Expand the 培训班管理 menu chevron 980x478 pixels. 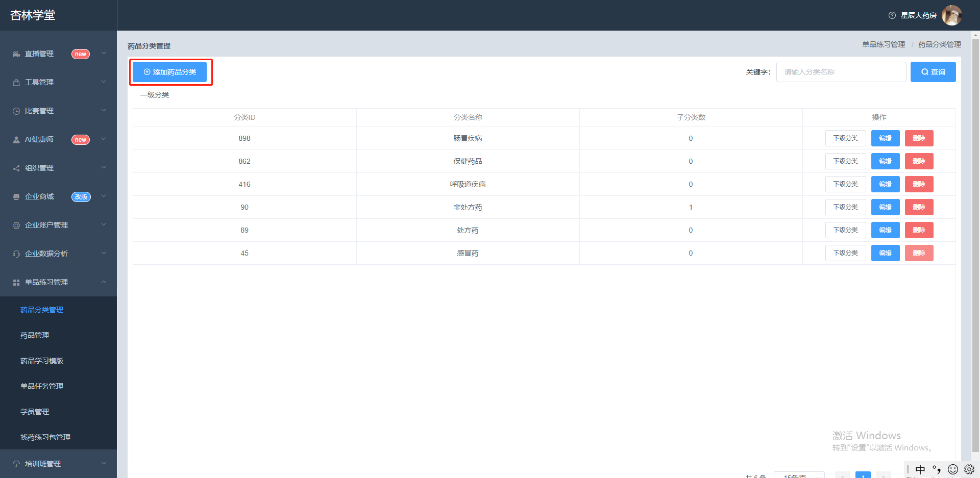click(104, 463)
